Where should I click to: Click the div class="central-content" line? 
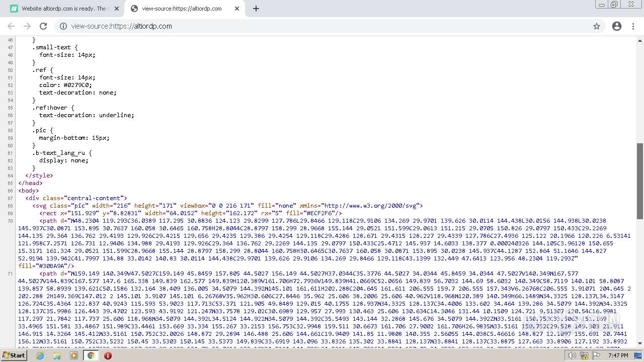pos(76,198)
